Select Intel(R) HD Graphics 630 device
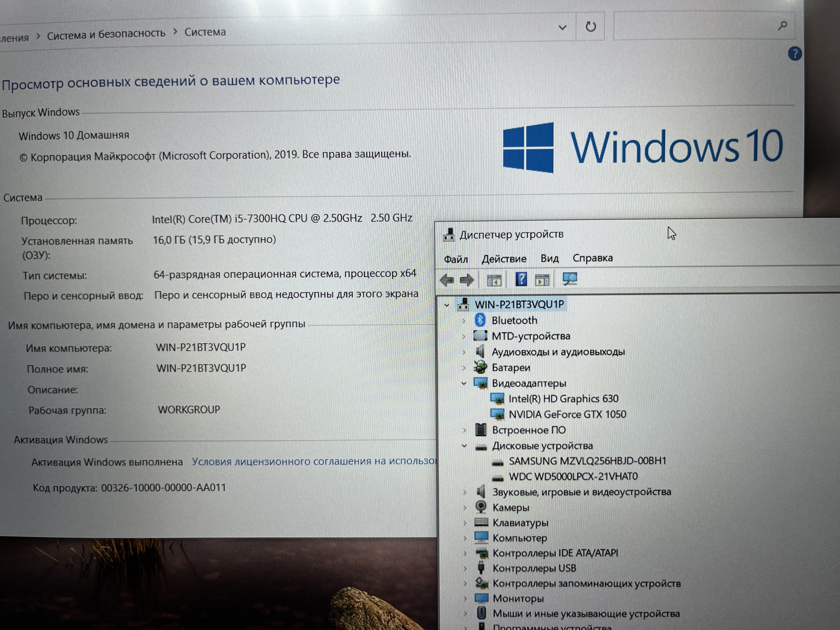This screenshot has width=840, height=630. coord(563,399)
